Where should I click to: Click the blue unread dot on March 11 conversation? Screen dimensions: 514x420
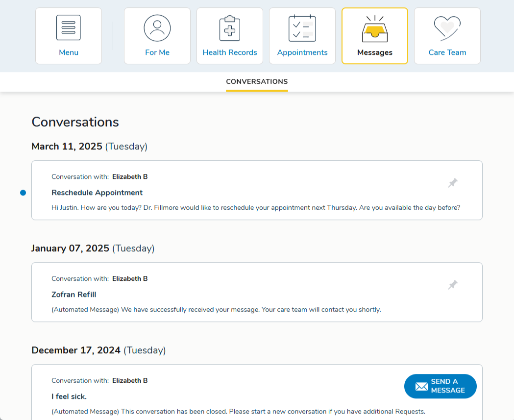23,193
